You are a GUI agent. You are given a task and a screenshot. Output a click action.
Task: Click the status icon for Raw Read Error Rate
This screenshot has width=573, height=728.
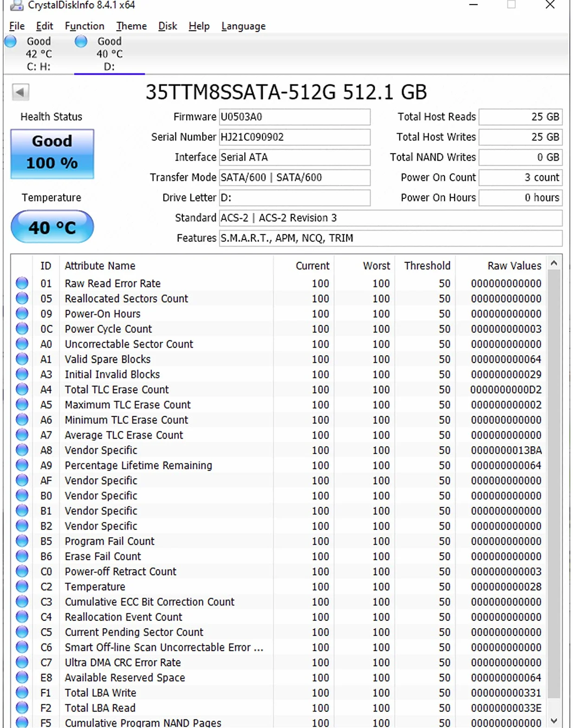[22, 283]
